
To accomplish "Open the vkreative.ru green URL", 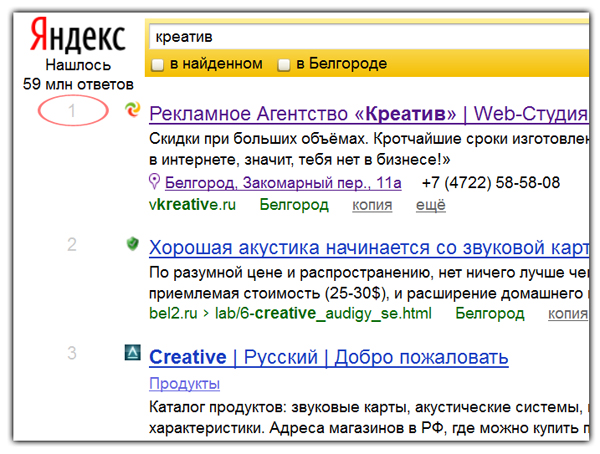I will click(x=192, y=205).
